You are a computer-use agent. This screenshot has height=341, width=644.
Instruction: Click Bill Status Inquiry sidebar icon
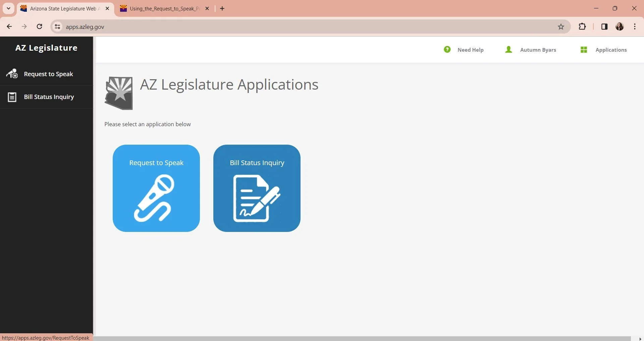[x=12, y=97]
